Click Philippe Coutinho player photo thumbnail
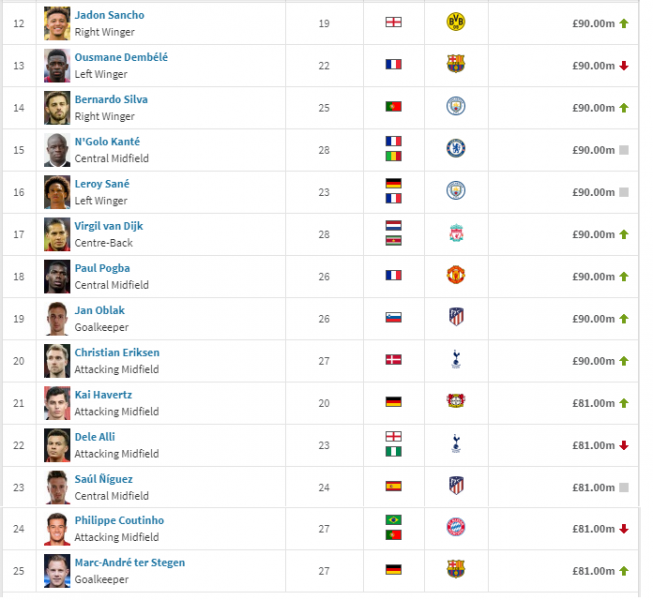This screenshot has width=653, height=600. click(x=57, y=528)
